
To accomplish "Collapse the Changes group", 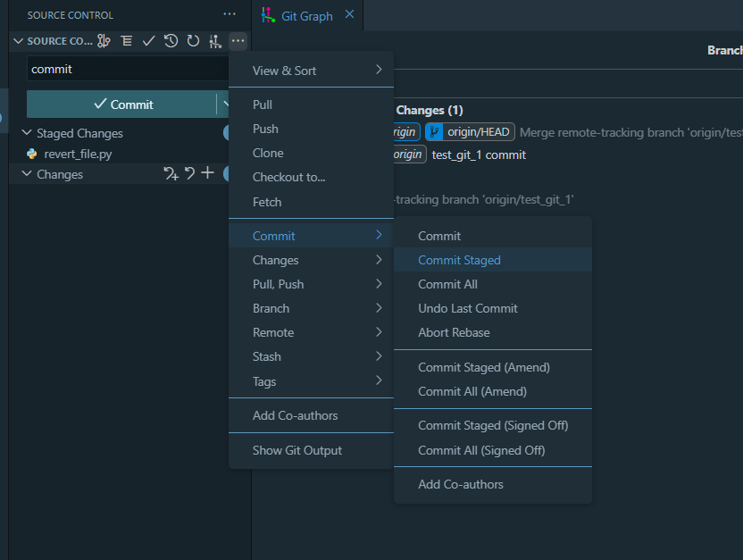I will 27,174.
